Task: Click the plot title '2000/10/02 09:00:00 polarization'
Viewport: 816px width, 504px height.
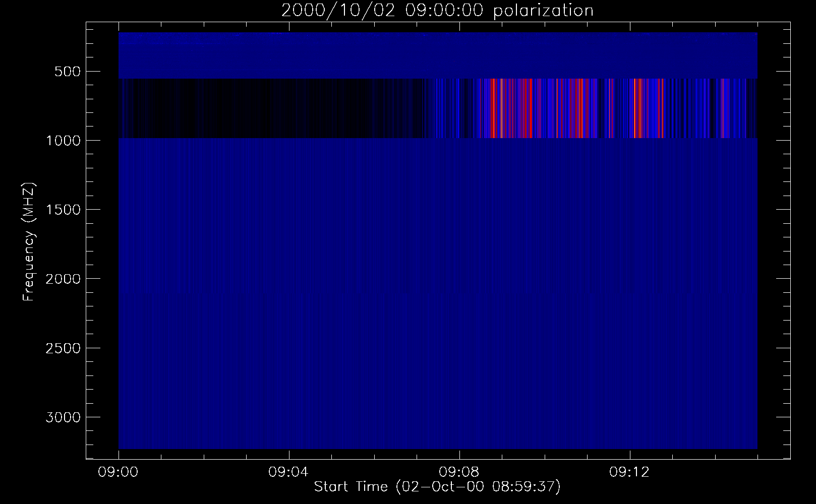Action: [437, 11]
